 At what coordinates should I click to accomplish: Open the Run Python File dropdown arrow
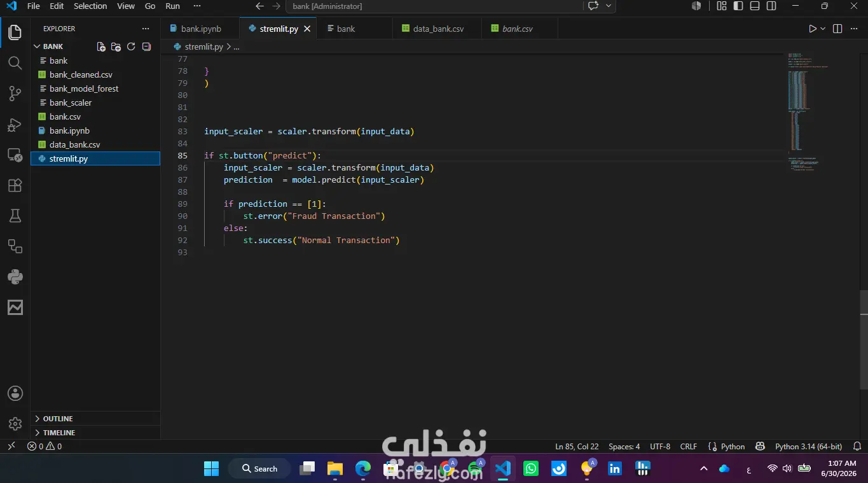[823, 29]
